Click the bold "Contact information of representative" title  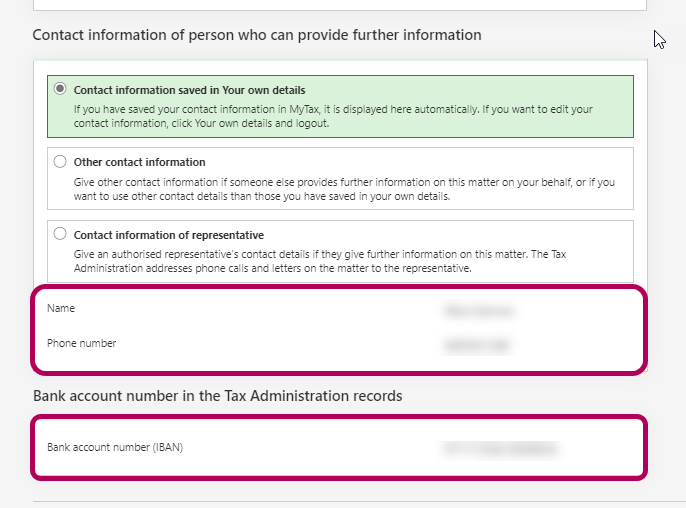click(168, 235)
